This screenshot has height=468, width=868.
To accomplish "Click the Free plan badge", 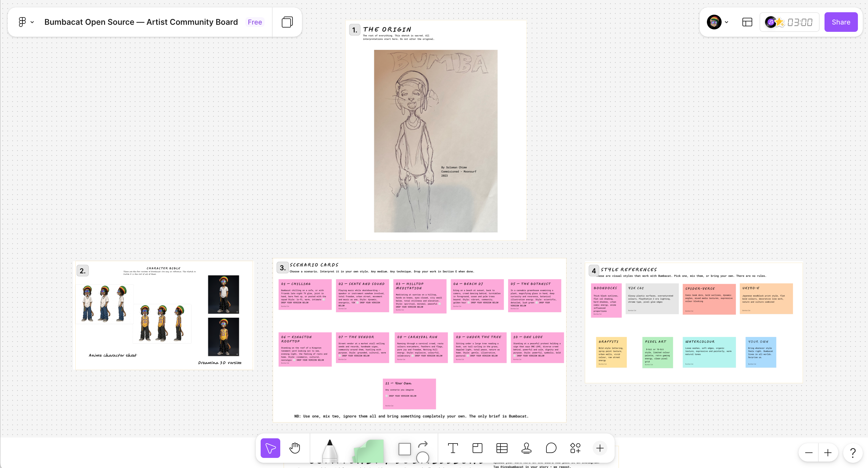I will pyautogui.click(x=255, y=22).
